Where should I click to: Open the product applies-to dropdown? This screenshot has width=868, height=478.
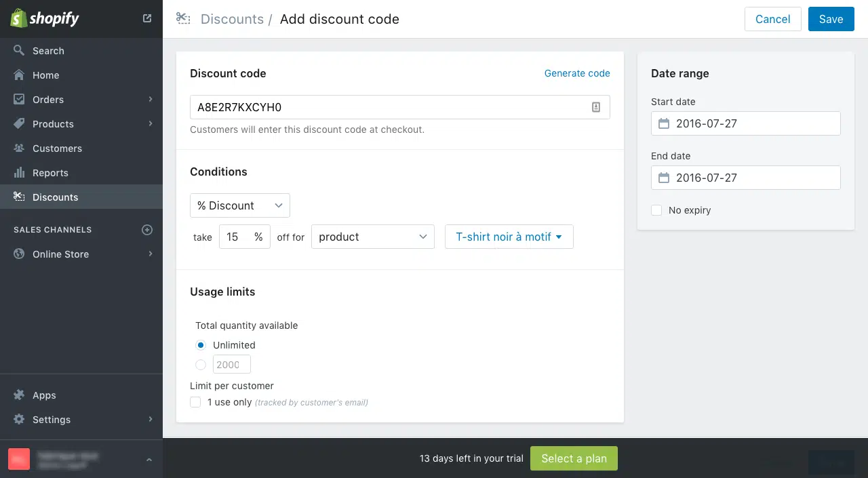(372, 237)
